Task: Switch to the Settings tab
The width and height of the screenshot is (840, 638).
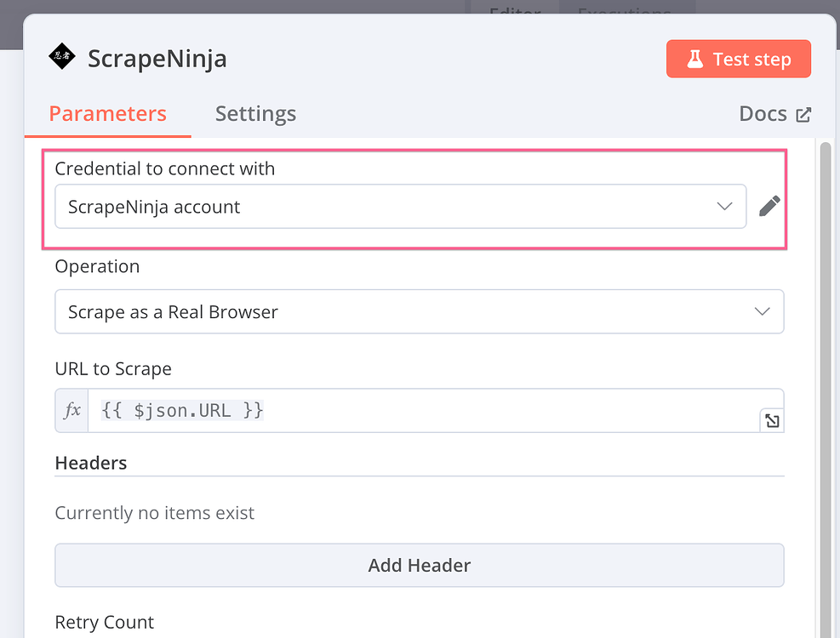Action: pyautogui.click(x=255, y=113)
